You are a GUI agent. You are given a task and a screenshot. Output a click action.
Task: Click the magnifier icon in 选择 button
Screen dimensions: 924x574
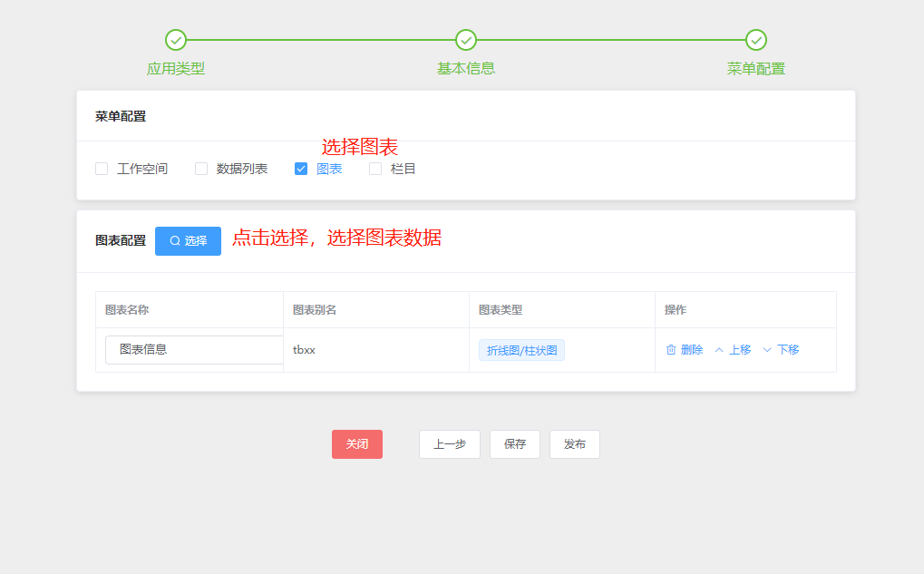click(175, 241)
